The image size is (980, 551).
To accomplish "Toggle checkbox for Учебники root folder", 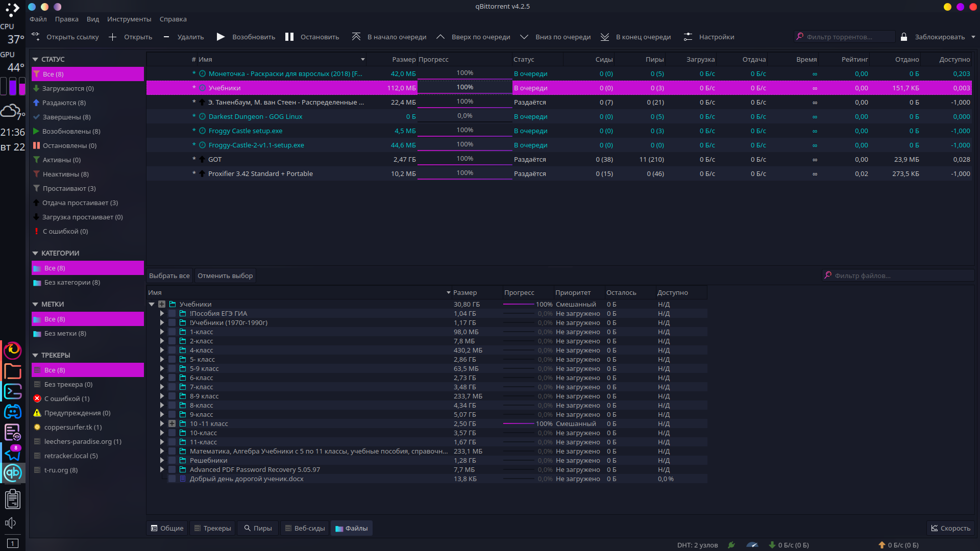I will (162, 304).
